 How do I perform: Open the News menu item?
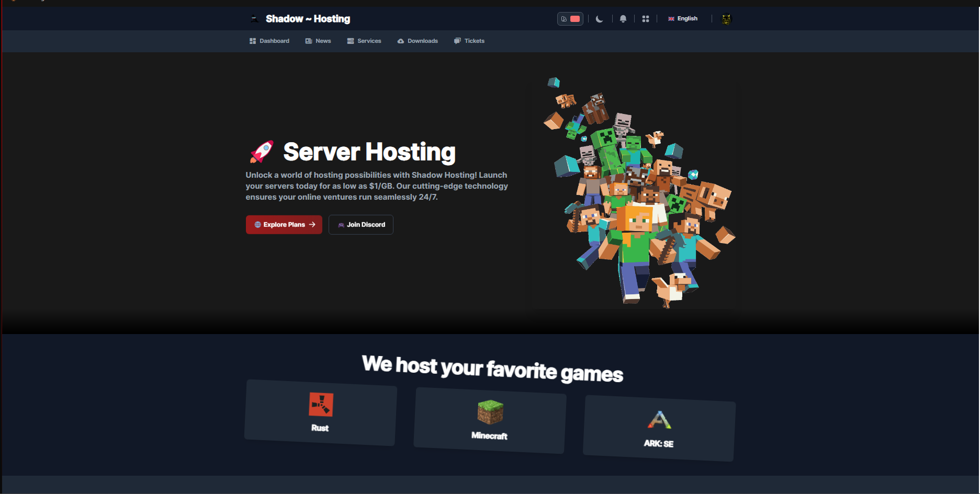point(318,41)
